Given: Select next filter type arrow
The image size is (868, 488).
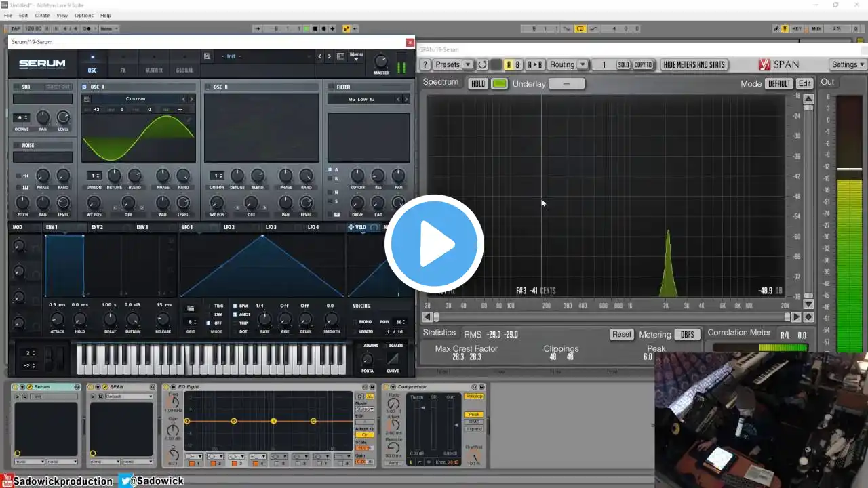Looking at the screenshot, I should (x=406, y=99).
